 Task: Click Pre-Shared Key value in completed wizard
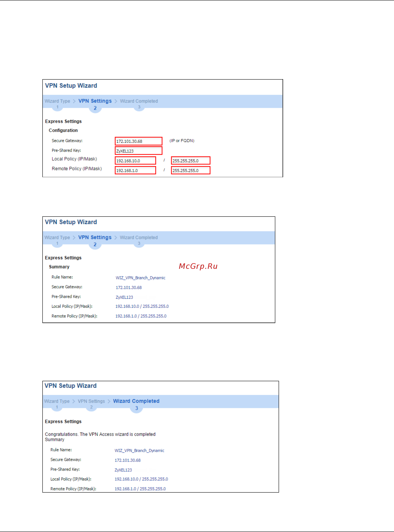pyautogui.click(x=123, y=470)
